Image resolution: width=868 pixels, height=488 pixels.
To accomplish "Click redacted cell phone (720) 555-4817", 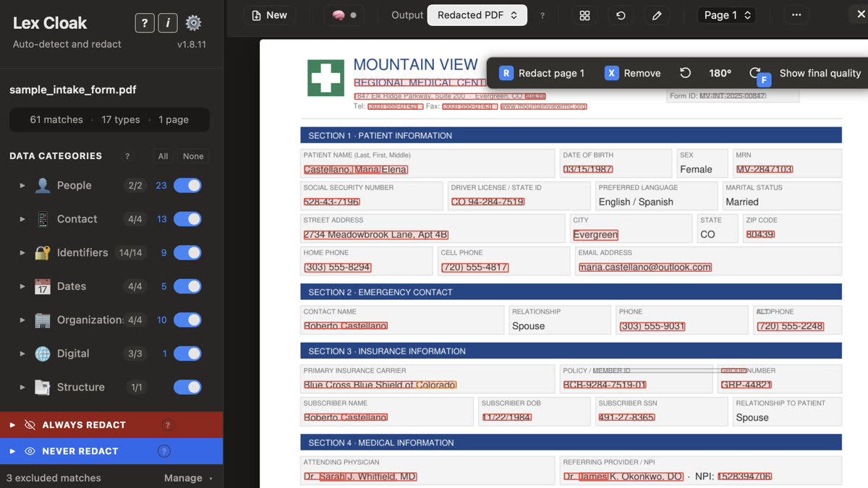I will pos(475,267).
